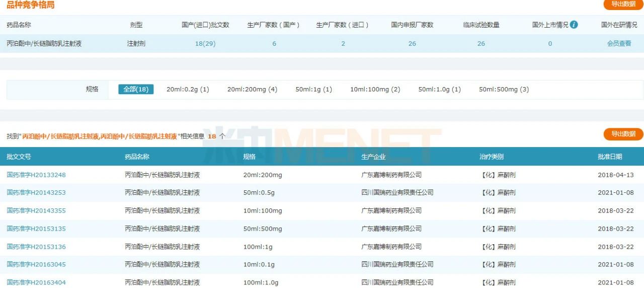The width and height of the screenshot is (644, 288).
Task: Click the 批准日期 column header
Action: (610, 157)
